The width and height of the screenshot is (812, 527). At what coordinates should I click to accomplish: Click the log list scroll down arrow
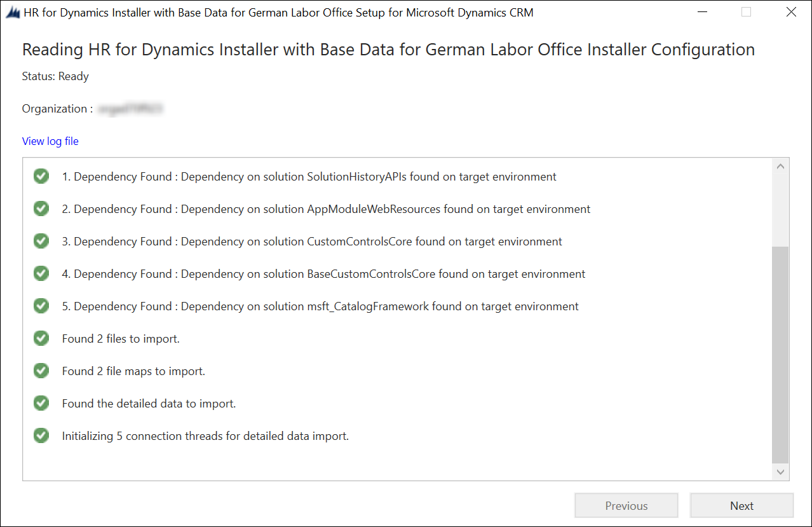[x=780, y=472]
